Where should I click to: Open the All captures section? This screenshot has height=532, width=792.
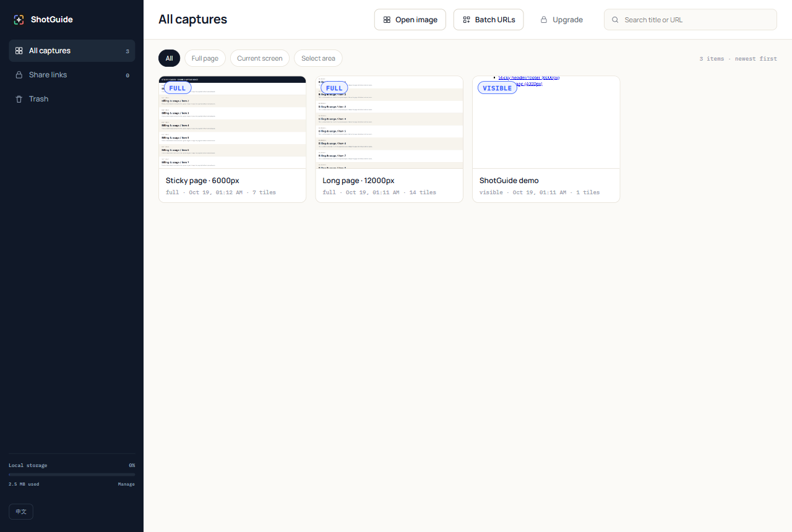click(x=72, y=51)
